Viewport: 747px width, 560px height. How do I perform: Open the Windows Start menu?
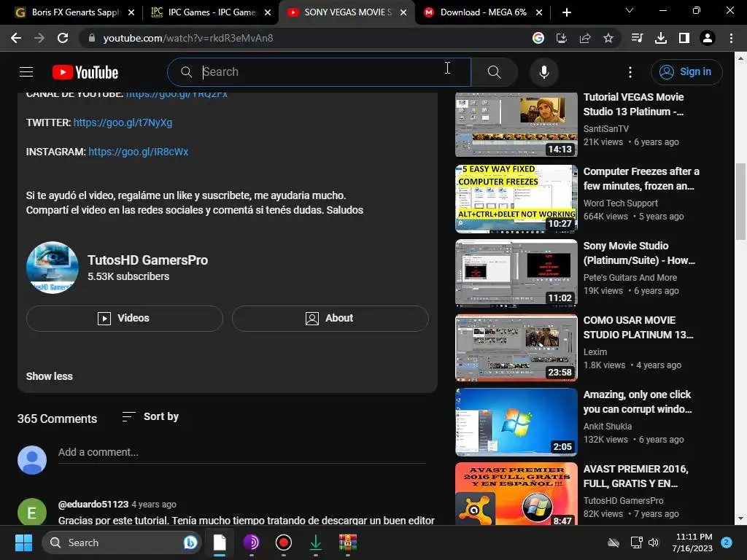tap(23, 542)
